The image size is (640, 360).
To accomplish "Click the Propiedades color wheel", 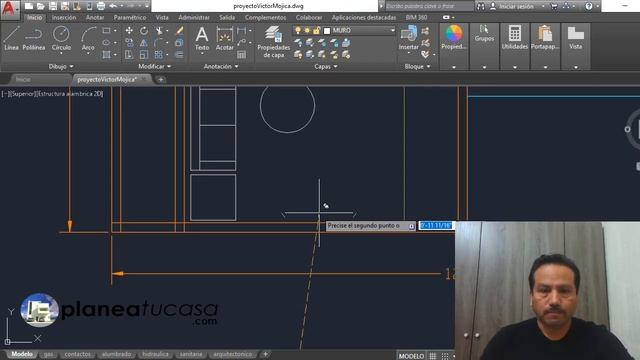I will (x=453, y=33).
